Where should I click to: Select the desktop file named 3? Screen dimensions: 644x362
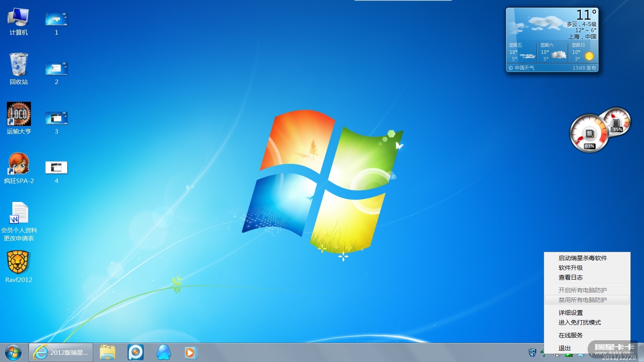point(56,122)
